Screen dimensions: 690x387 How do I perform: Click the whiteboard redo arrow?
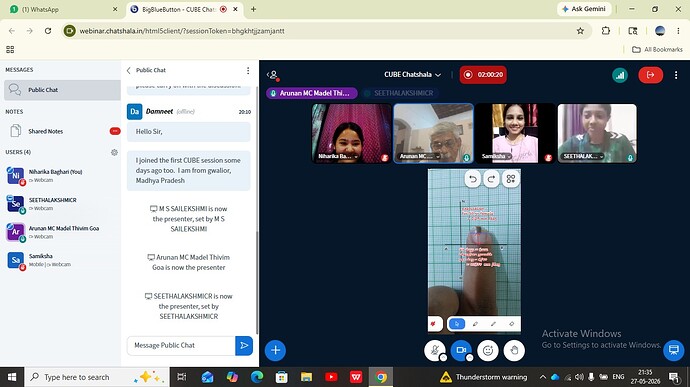(x=492, y=179)
